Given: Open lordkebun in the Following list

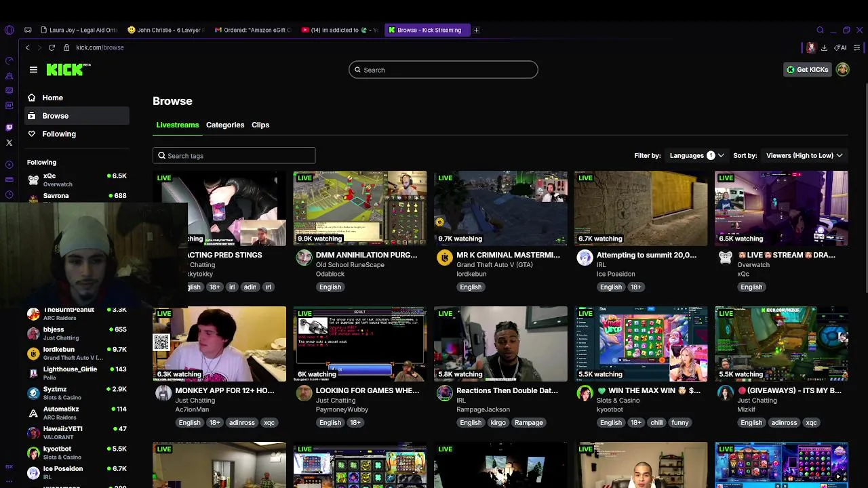Looking at the screenshot, I should pos(77,353).
